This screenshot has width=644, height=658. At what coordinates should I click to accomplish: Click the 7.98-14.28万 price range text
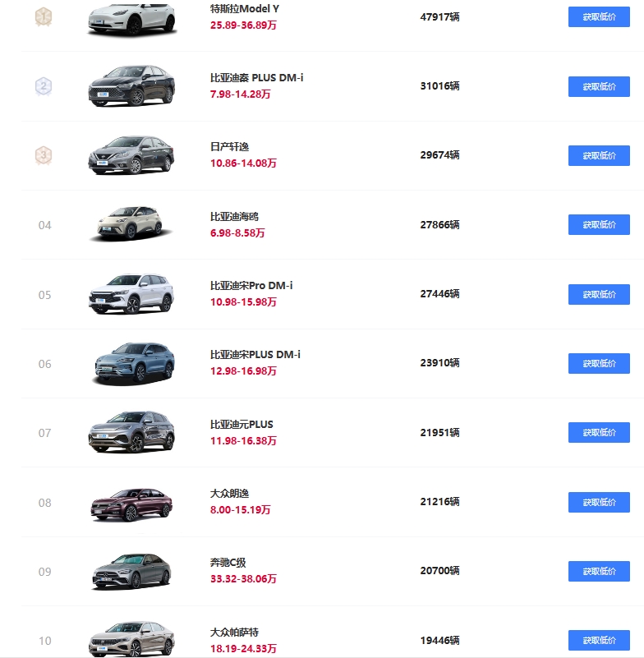click(241, 94)
